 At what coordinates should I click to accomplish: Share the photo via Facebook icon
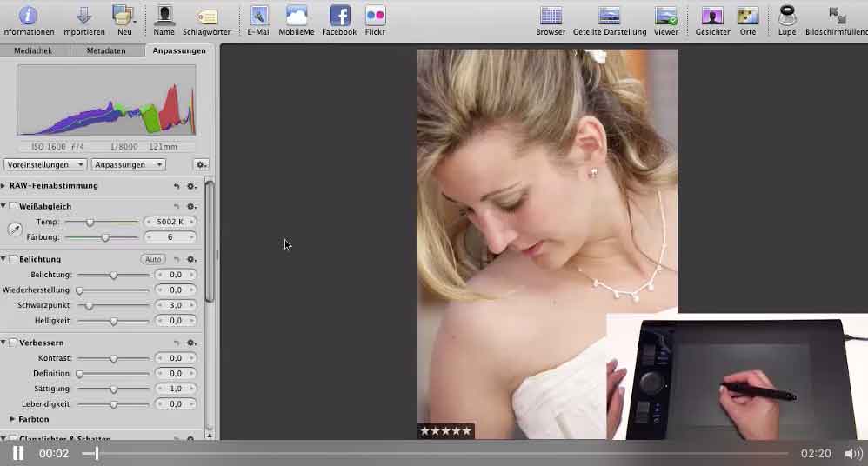[x=339, y=16]
